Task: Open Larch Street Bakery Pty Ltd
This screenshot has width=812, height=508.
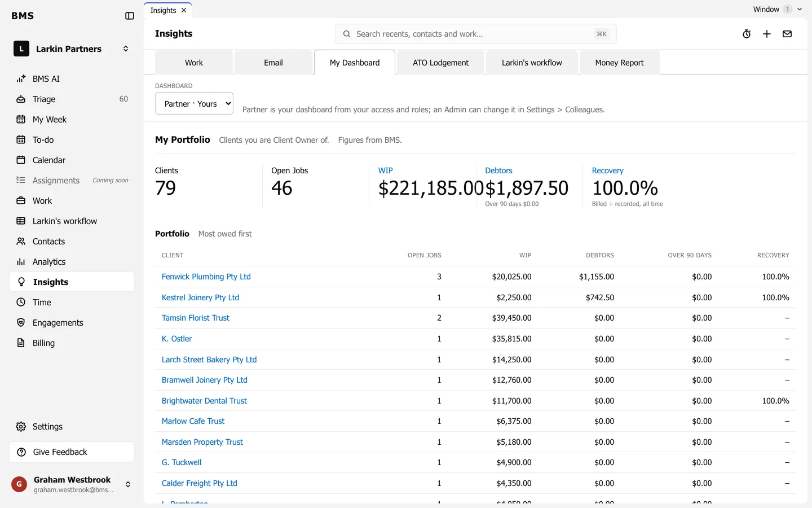Action: click(209, 360)
